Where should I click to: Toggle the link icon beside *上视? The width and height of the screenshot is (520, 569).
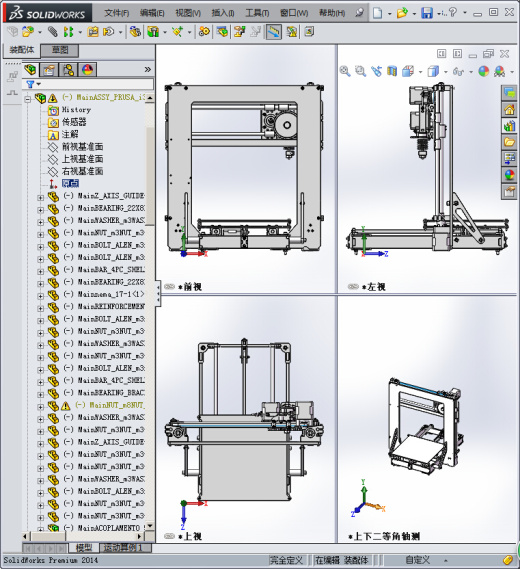pyautogui.click(x=169, y=536)
